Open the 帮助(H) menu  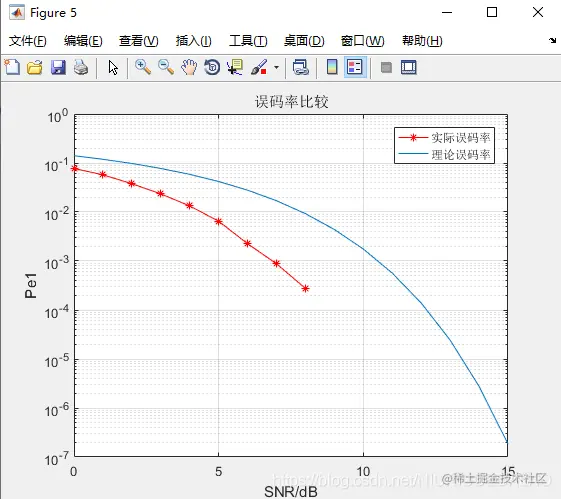[x=422, y=41]
